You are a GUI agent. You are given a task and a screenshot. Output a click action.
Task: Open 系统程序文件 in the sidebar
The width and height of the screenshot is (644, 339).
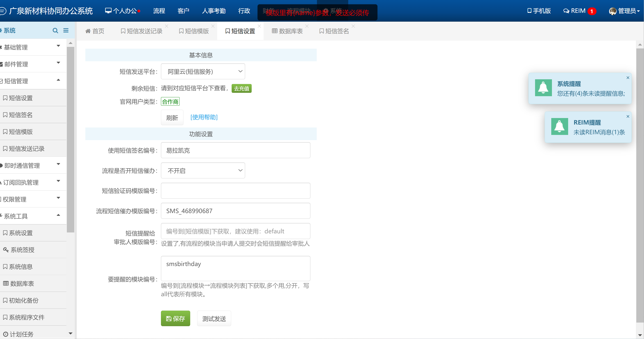pos(33,317)
